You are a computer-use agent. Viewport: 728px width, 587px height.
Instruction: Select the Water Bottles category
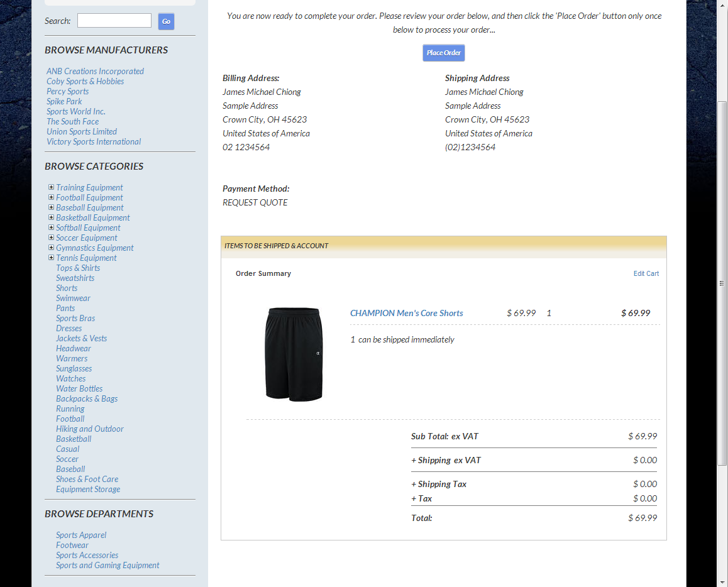point(79,388)
